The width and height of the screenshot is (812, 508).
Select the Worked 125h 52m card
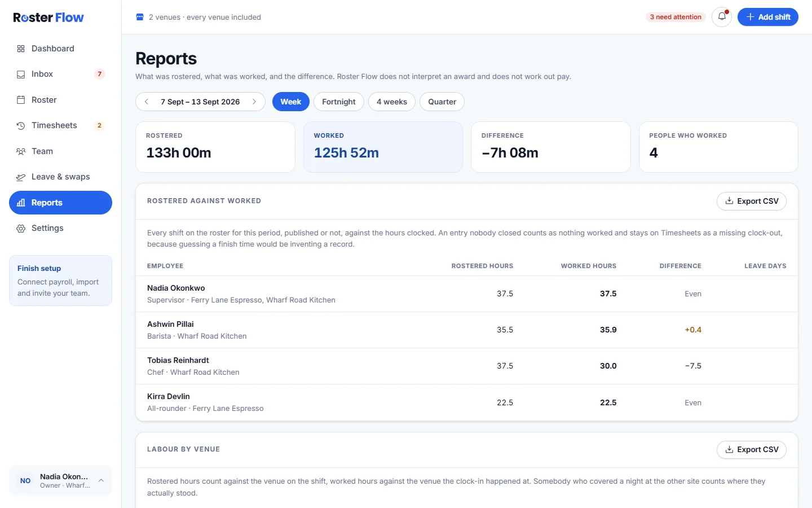pos(383,147)
